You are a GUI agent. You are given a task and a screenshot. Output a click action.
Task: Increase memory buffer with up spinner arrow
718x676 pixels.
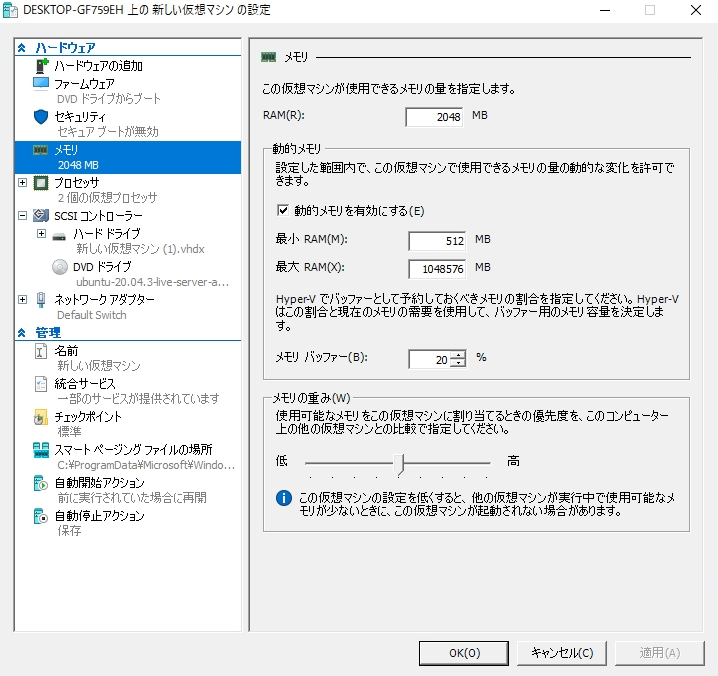point(458,355)
